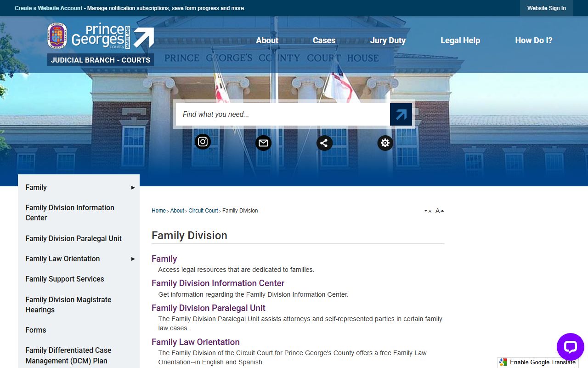Go to About breadcrumb link
Screen dimensions: 588x368
point(177,211)
